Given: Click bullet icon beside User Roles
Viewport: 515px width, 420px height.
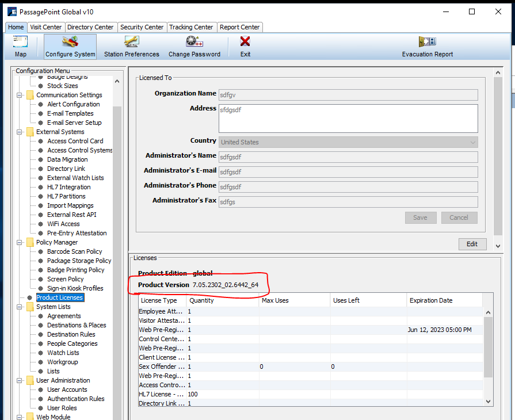Looking at the screenshot, I should [x=40, y=408].
